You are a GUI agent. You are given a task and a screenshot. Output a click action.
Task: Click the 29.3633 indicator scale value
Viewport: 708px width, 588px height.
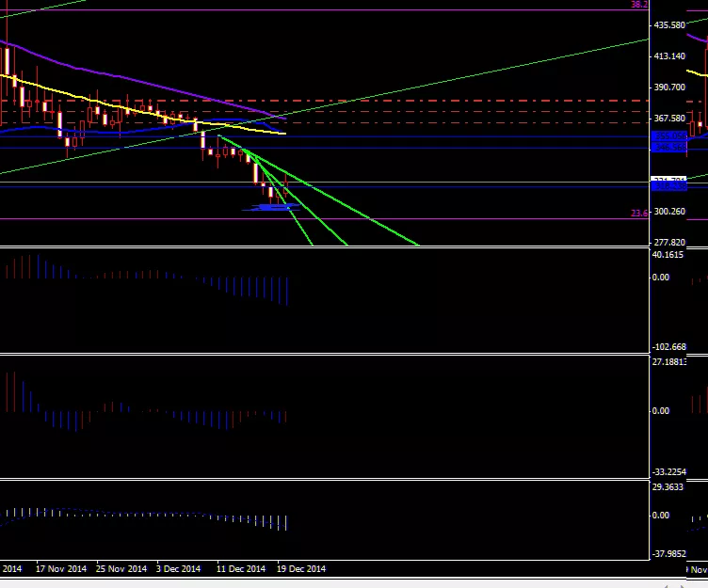(x=672, y=486)
